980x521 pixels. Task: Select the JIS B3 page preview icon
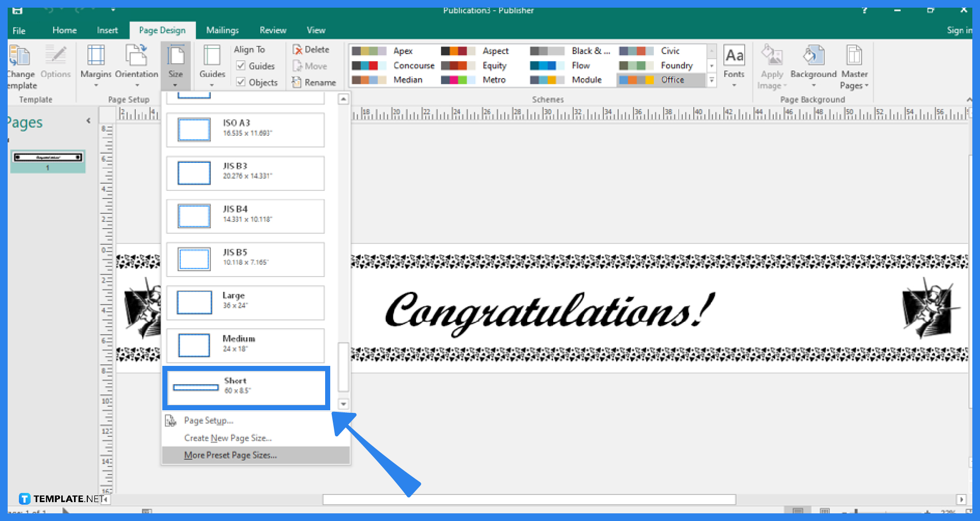(x=194, y=173)
